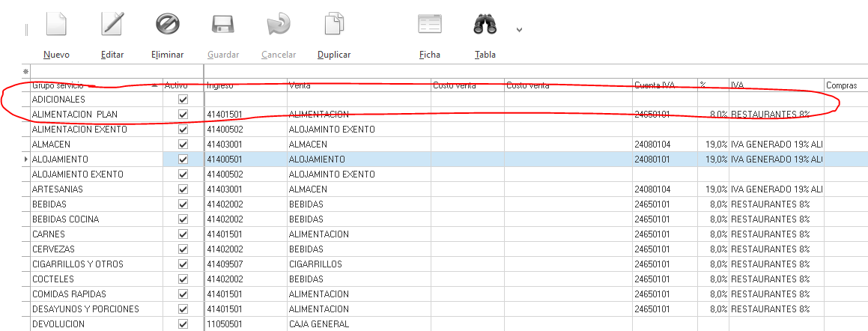The height and width of the screenshot is (331, 868).
Task: Click the Cancelar undo icon
Action: [x=278, y=25]
